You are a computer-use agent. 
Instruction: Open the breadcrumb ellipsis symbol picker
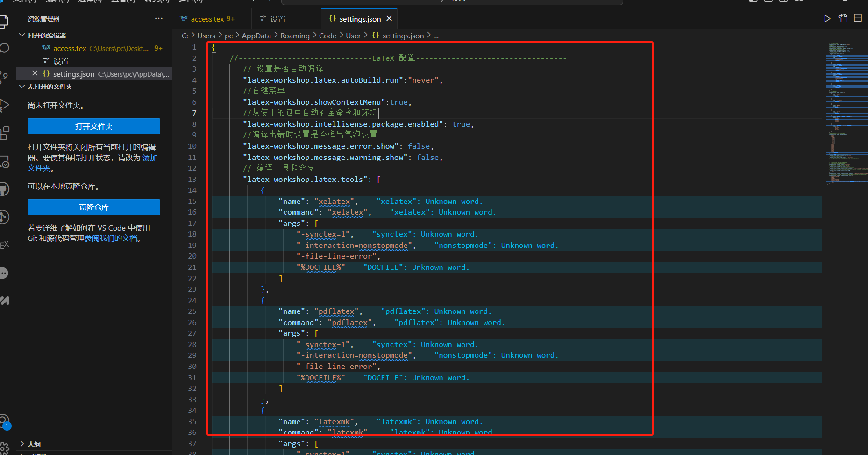436,36
